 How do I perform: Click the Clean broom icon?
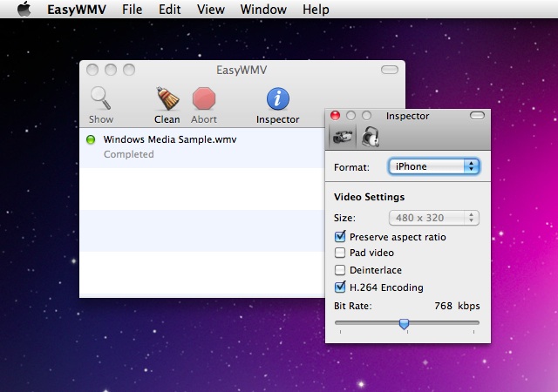tap(167, 98)
